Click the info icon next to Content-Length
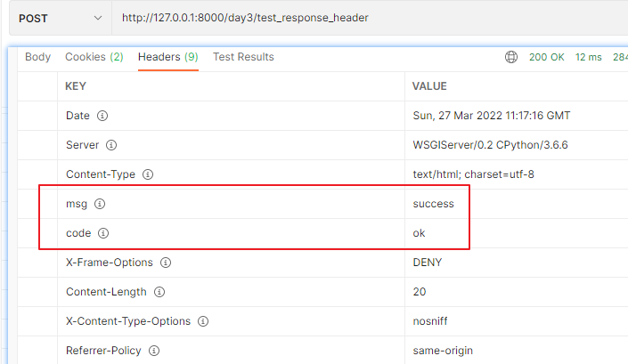The width and height of the screenshot is (628, 364). click(159, 292)
